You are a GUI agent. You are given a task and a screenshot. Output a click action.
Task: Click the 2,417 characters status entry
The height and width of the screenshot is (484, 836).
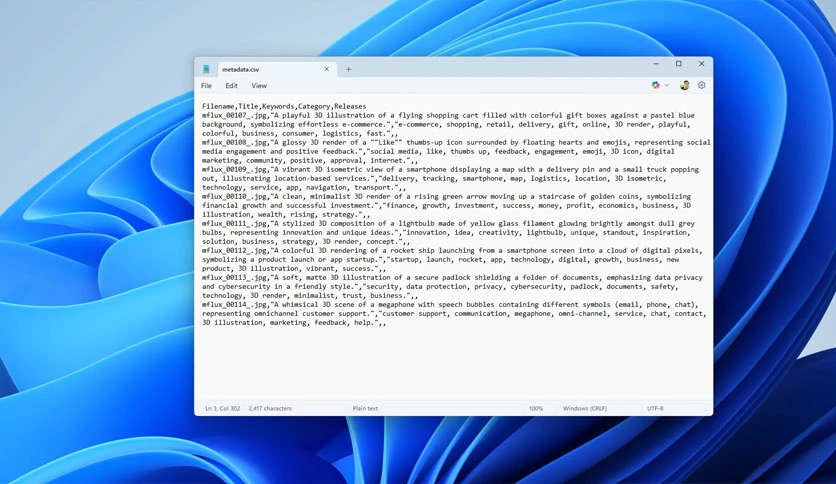pyautogui.click(x=270, y=408)
